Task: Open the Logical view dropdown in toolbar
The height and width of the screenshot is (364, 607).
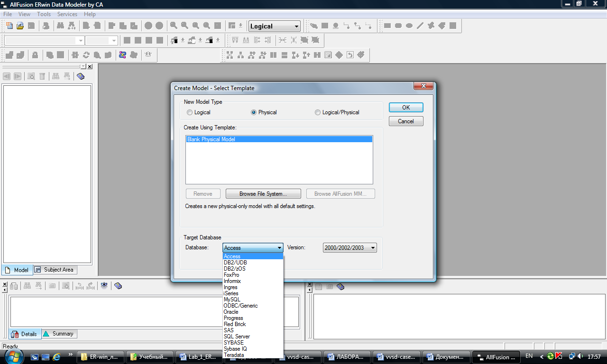Action: [x=275, y=26]
